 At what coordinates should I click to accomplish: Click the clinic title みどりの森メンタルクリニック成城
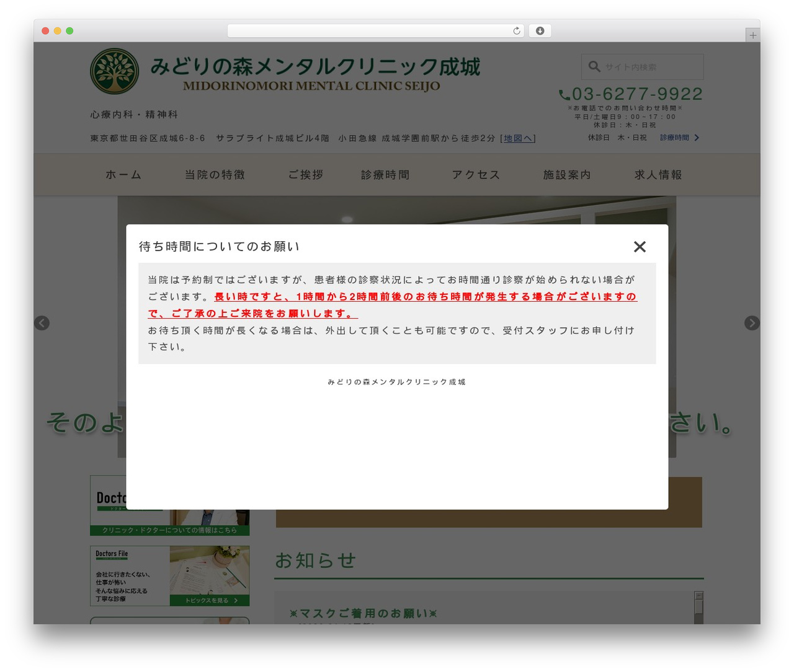(316, 67)
